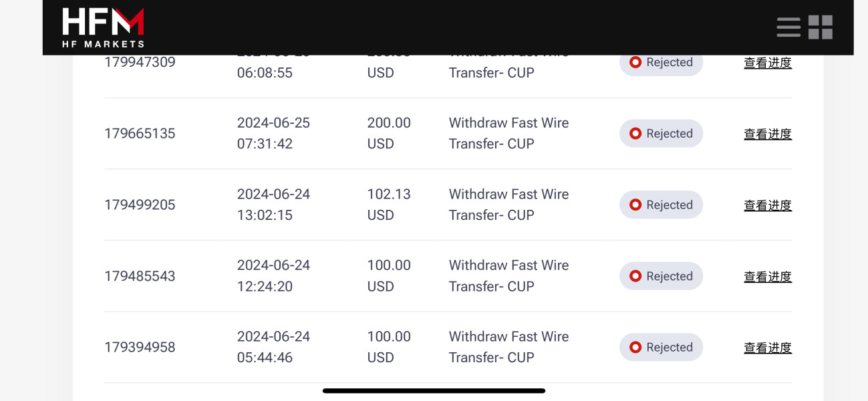Click the red status icon for transaction 179499205
The width and height of the screenshot is (868, 401).
pos(635,205)
